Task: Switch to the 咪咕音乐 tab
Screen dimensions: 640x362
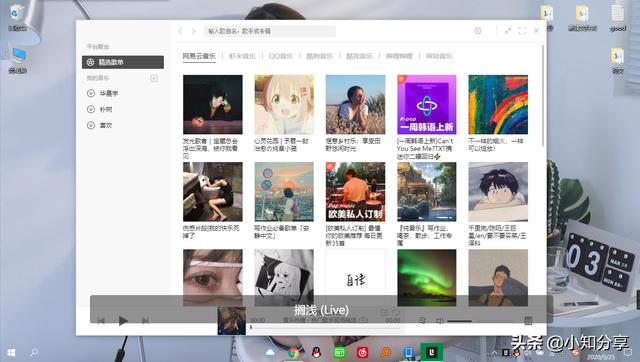Action: (x=439, y=56)
